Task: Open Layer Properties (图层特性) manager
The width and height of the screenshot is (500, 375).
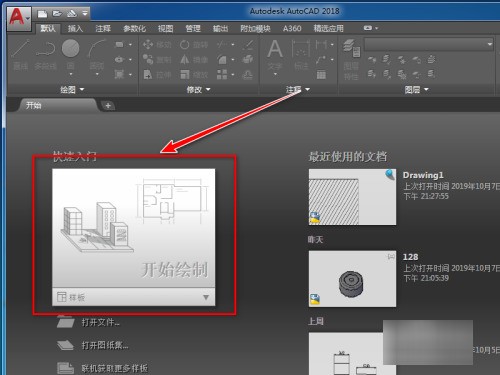Action: (x=351, y=59)
